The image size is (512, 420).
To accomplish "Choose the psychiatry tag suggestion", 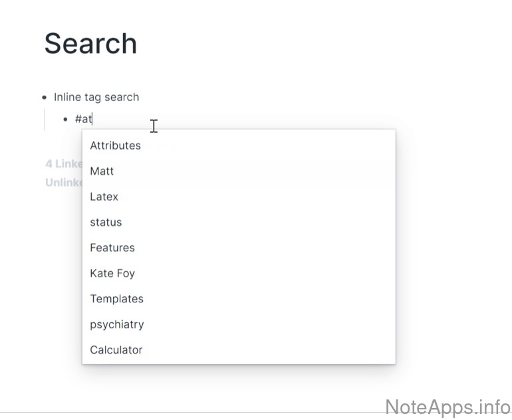I will click(116, 324).
